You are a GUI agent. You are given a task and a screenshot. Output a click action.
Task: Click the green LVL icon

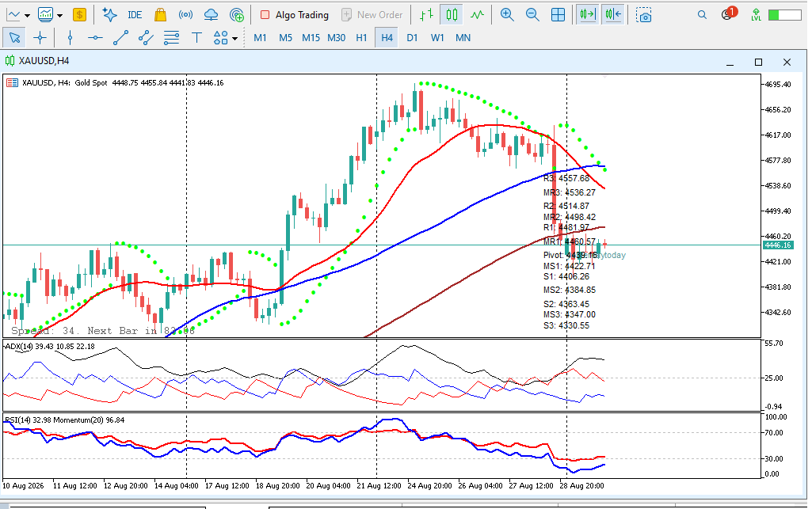point(756,15)
